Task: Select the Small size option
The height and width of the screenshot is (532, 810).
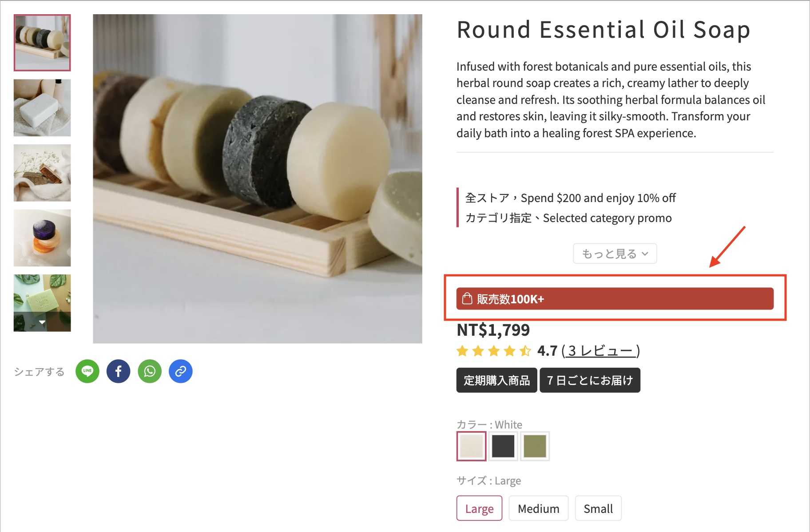Action: click(x=598, y=508)
